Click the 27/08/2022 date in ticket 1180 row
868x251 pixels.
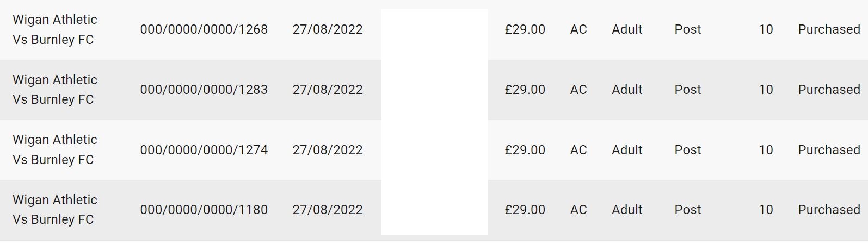click(328, 210)
